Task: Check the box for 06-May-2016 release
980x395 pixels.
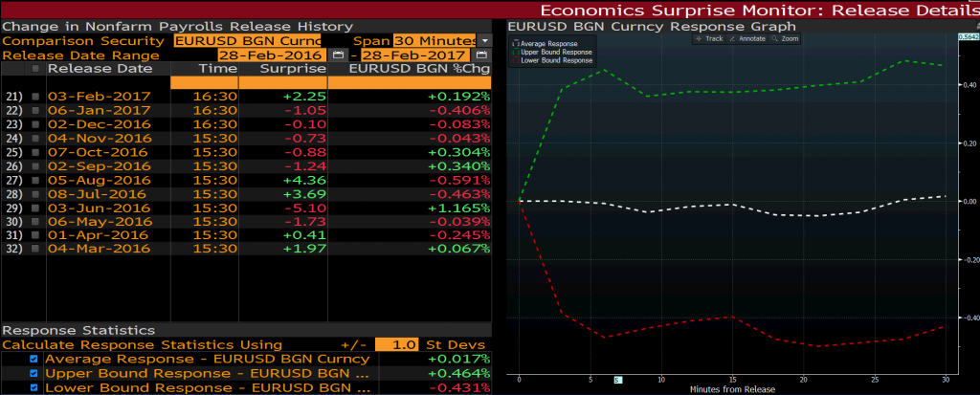Action: pyautogui.click(x=35, y=221)
